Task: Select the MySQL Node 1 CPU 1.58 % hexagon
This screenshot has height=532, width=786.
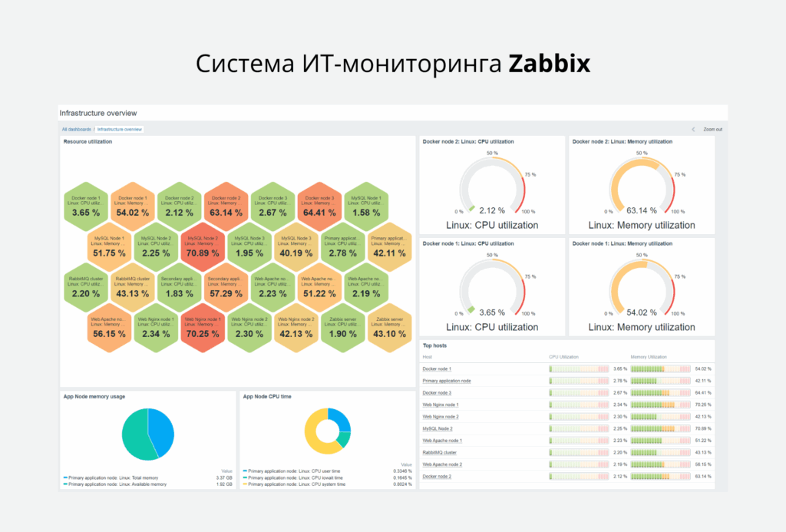Action: [366, 207]
